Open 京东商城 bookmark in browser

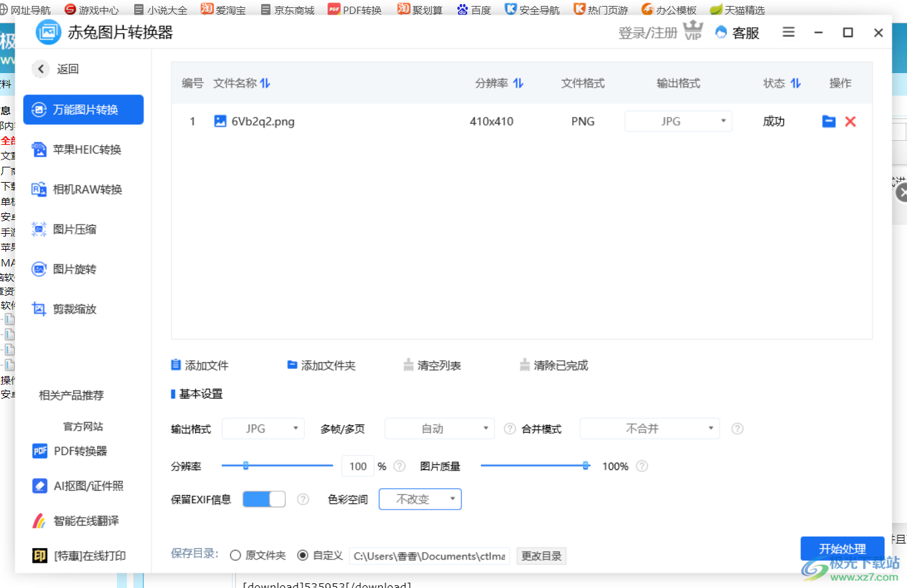[x=288, y=9]
